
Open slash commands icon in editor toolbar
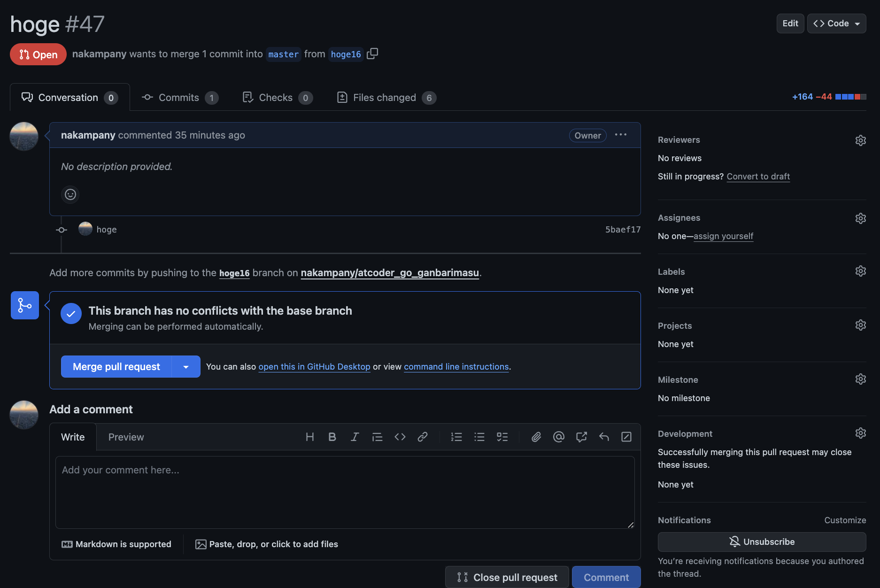pos(626,437)
